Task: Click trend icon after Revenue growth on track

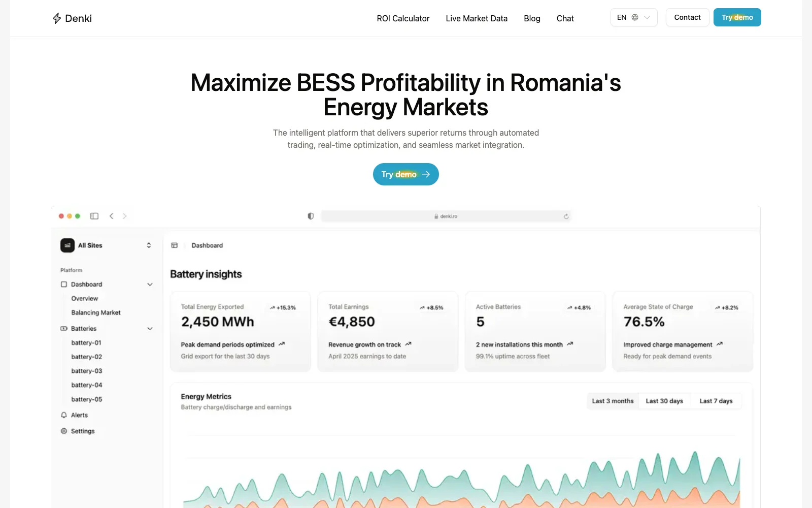Action: [x=408, y=344]
